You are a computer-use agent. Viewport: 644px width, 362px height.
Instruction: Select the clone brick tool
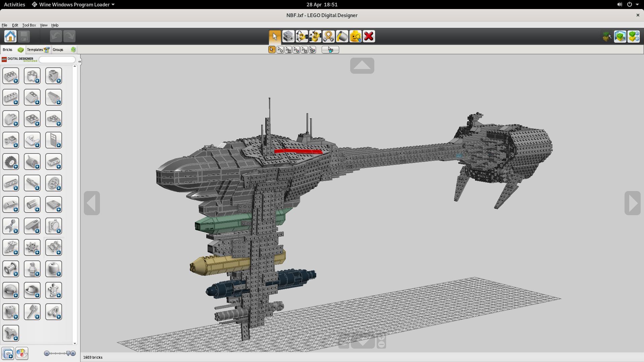pos(288,36)
